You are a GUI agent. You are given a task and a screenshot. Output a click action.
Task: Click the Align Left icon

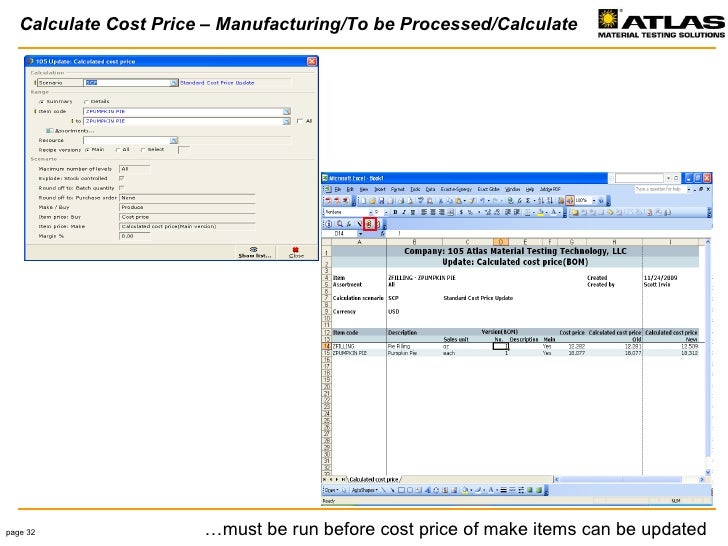[424, 212]
